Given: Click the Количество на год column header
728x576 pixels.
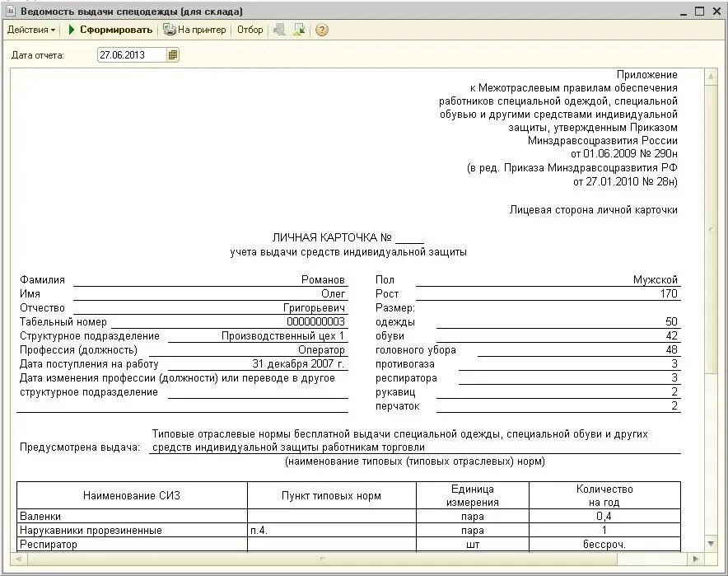Looking at the screenshot, I should 604,495.
